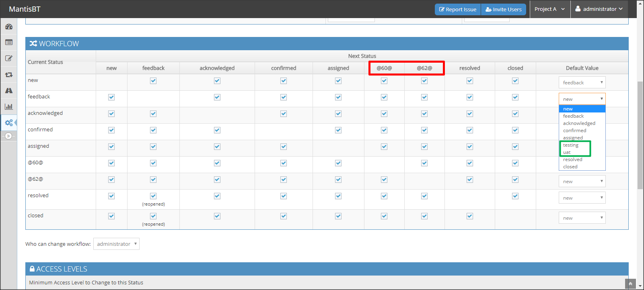Select 'testing' in the open dropdown list

pos(570,145)
